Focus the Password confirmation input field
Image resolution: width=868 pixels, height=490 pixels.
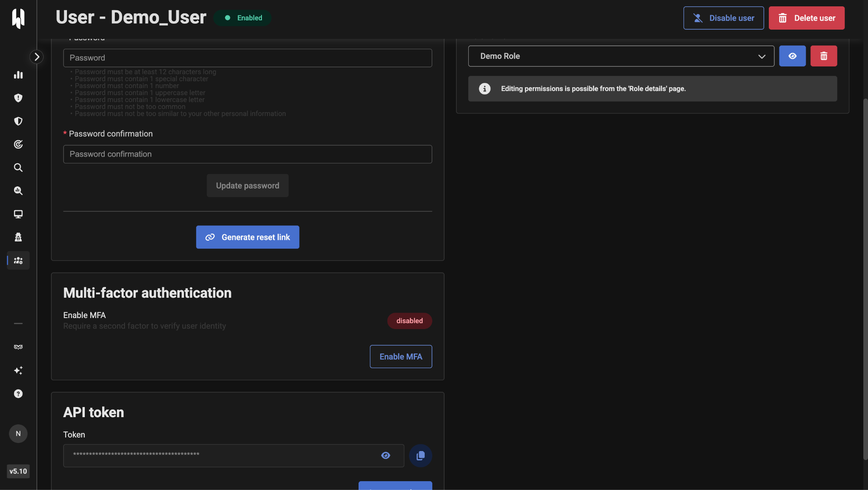(x=248, y=154)
